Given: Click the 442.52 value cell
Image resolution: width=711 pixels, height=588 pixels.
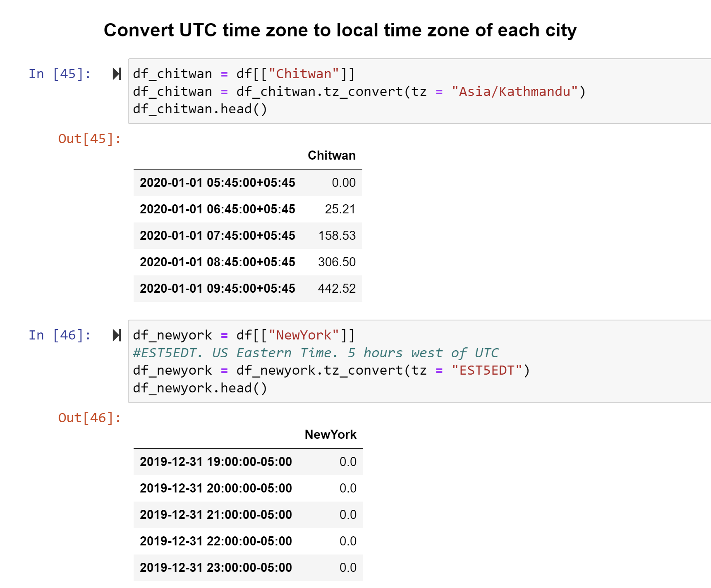Looking at the screenshot, I should click(x=337, y=289).
